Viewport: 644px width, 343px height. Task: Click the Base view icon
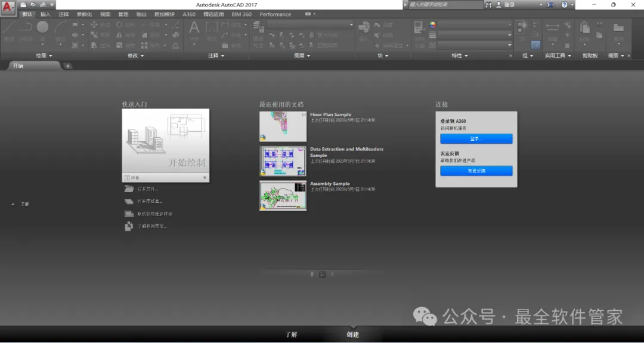(618, 28)
